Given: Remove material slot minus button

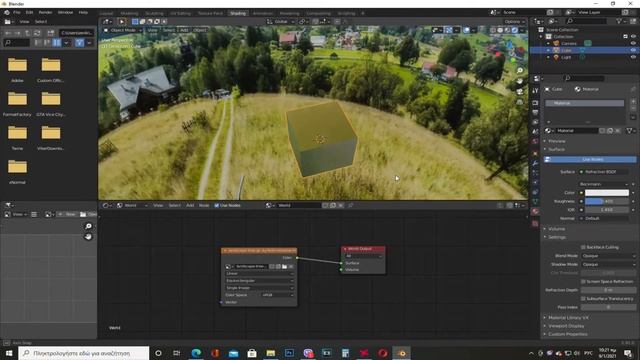Looking at the screenshot, I should (x=633, y=109).
